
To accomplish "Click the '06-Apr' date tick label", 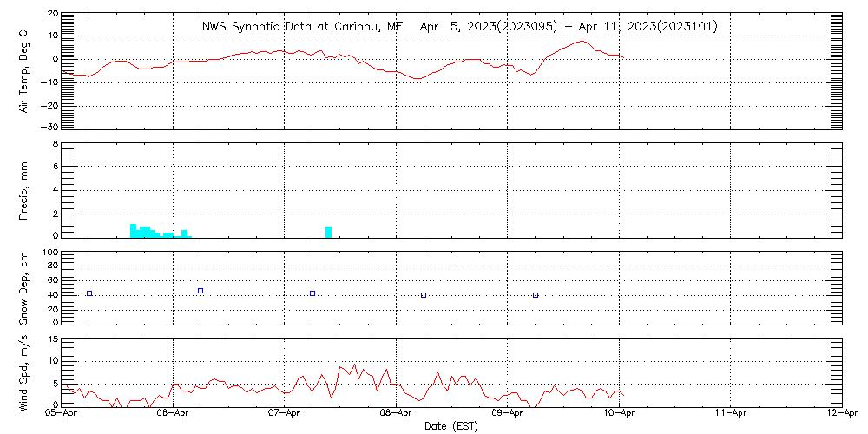I will coord(173,414).
